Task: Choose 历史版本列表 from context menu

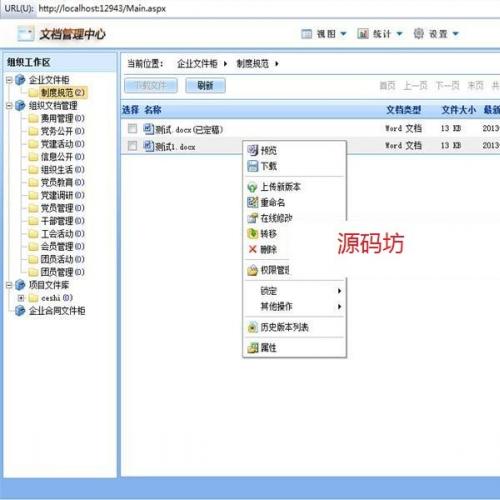Action: 295,327
